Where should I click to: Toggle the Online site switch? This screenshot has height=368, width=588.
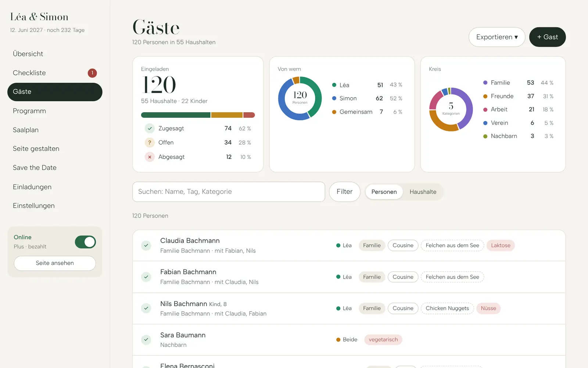85,242
